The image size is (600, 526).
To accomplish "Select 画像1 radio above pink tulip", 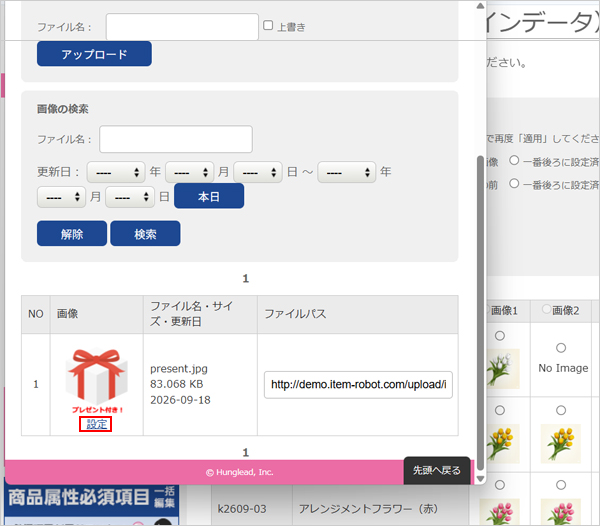I will [500, 485].
